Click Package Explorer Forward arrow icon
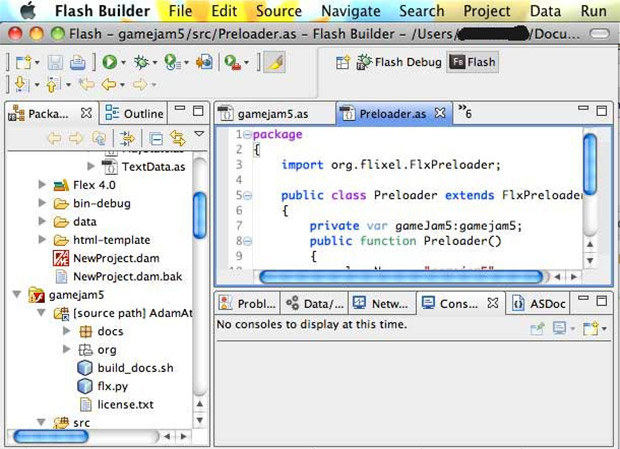 coord(76,138)
